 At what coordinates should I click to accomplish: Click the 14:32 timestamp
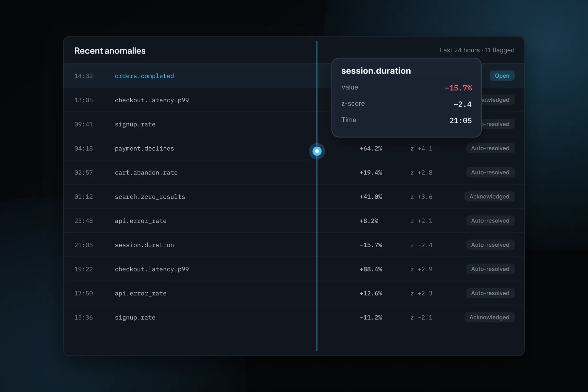pyautogui.click(x=84, y=76)
